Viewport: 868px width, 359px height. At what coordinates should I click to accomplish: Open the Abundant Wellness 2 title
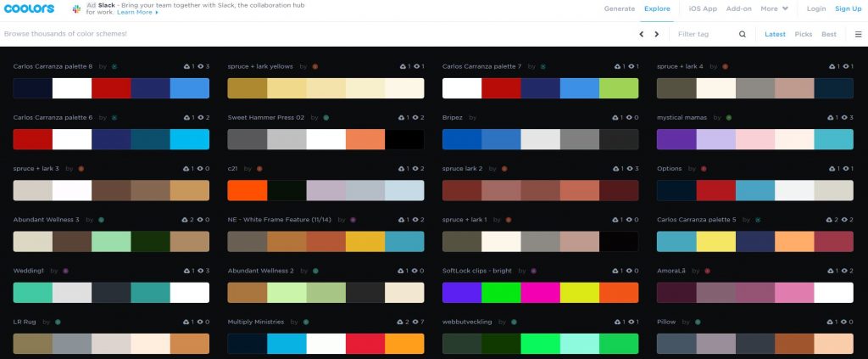pyautogui.click(x=261, y=271)
